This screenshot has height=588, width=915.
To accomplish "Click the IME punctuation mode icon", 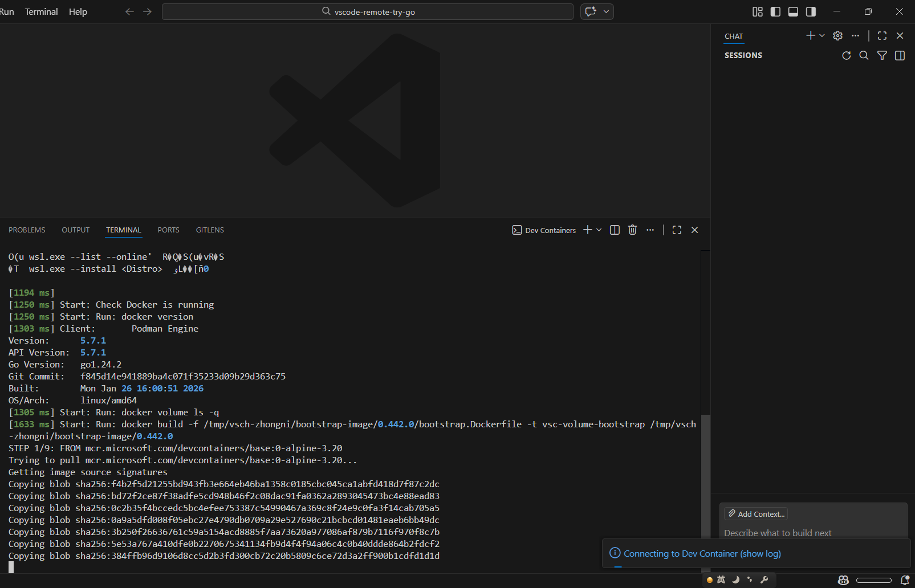I will [750, 579].
